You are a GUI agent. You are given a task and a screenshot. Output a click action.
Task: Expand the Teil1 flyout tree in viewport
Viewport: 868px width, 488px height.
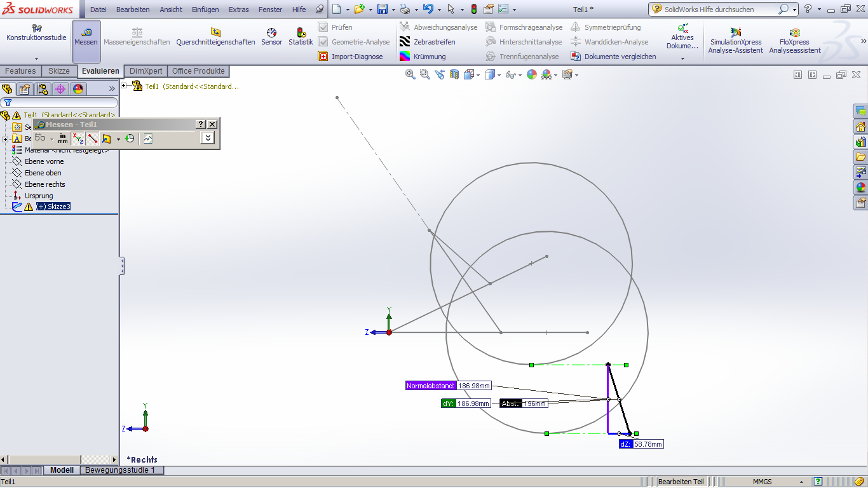point(125,86)
